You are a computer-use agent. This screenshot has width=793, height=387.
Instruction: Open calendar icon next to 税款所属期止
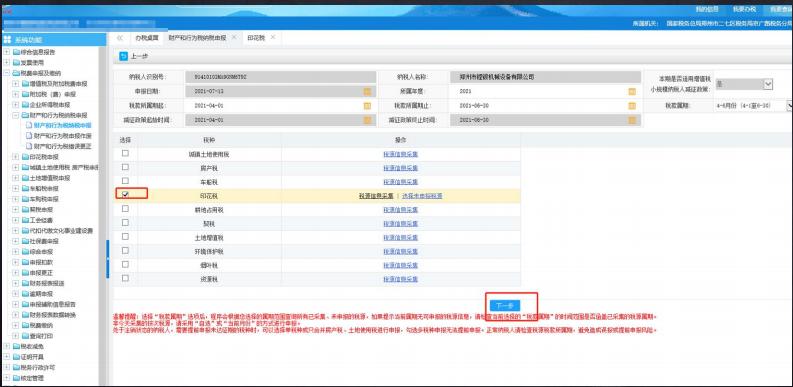[x=632, y=106]
